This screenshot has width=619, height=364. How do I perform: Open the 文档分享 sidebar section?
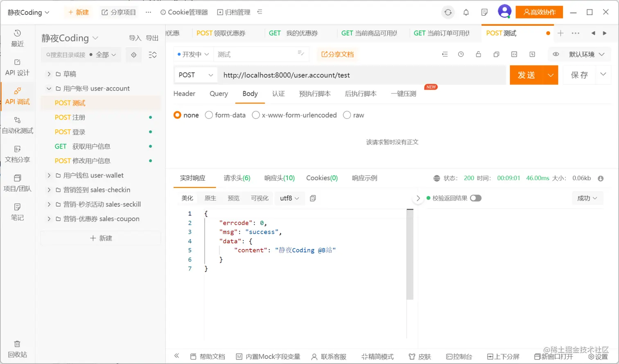(17, 154)
